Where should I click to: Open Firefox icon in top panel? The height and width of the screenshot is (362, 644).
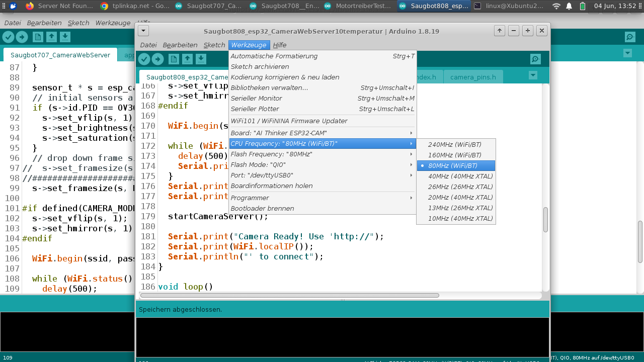30,6
